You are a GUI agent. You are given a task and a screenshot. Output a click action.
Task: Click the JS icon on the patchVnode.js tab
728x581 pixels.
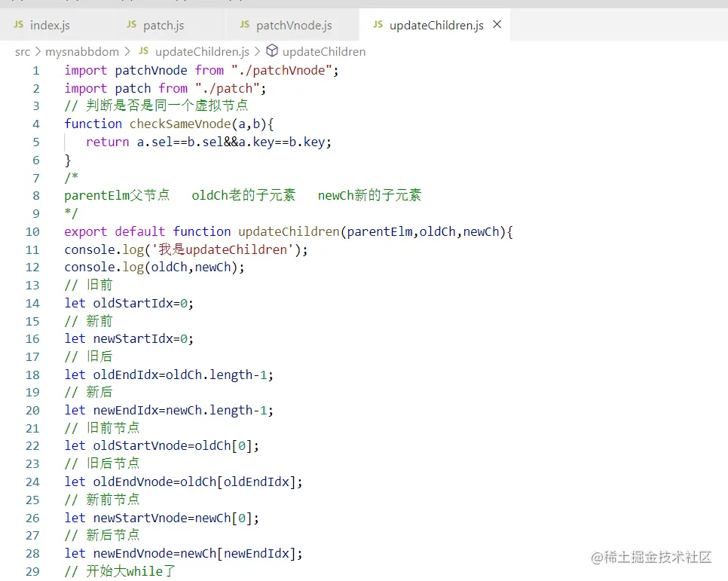tap(244, 25)
